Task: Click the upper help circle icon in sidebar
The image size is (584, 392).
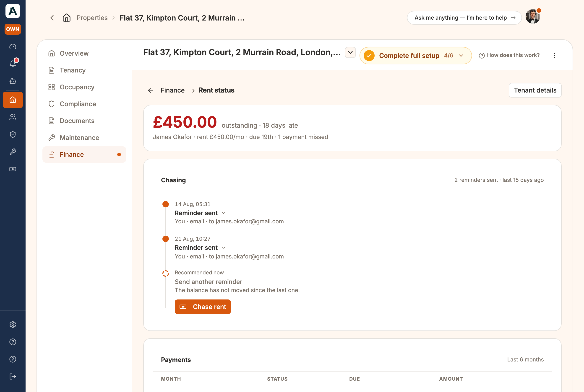Action: pos(13,342)
